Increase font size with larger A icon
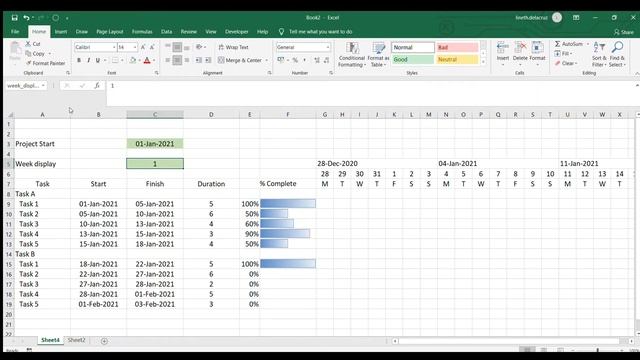 143,47
